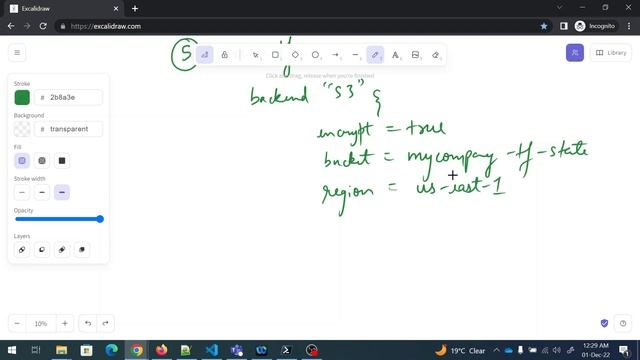Open the Windows Start menu
Viewport: 640px width, 360px height.
12,350
